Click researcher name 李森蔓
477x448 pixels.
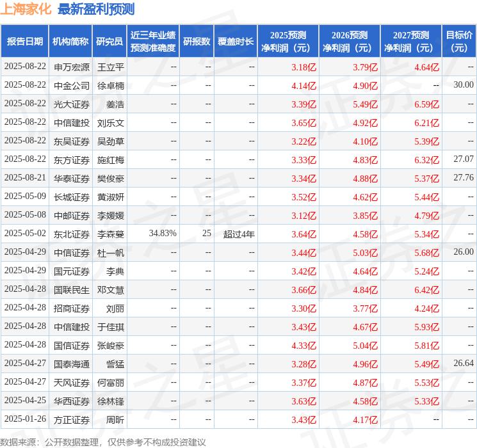coord(111,234)
